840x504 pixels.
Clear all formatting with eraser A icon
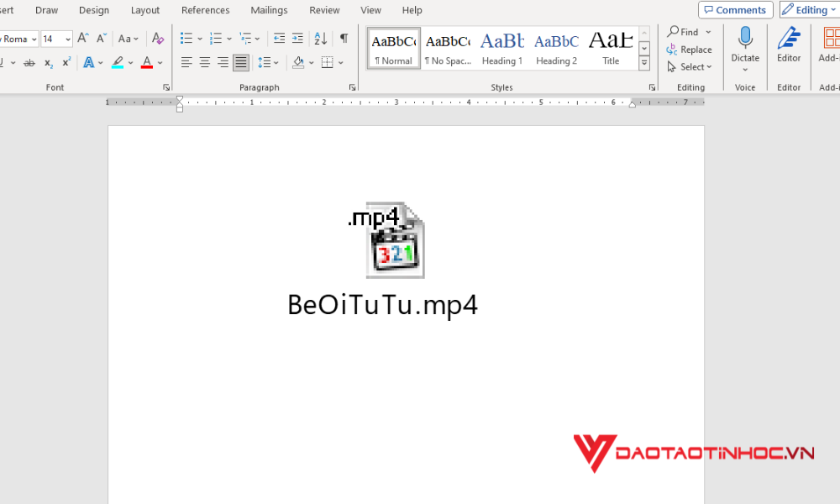coord(158,38)
